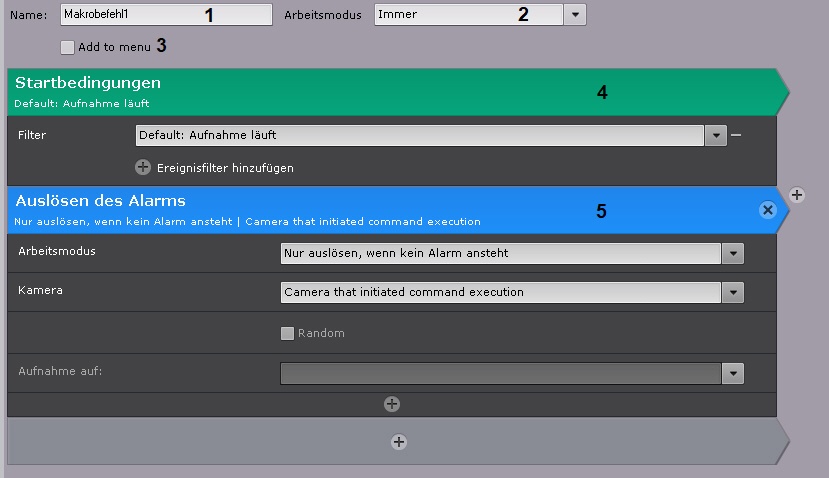This screenshot has width=829, height=478.
Task: Click the plus icon beside Ereignisfilter hinzufügen
Action: (x=143, y=167)
